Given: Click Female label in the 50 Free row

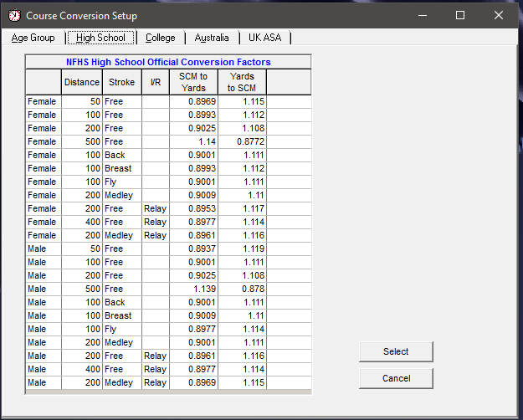Looking at the screenshot, I should (44, 101).
